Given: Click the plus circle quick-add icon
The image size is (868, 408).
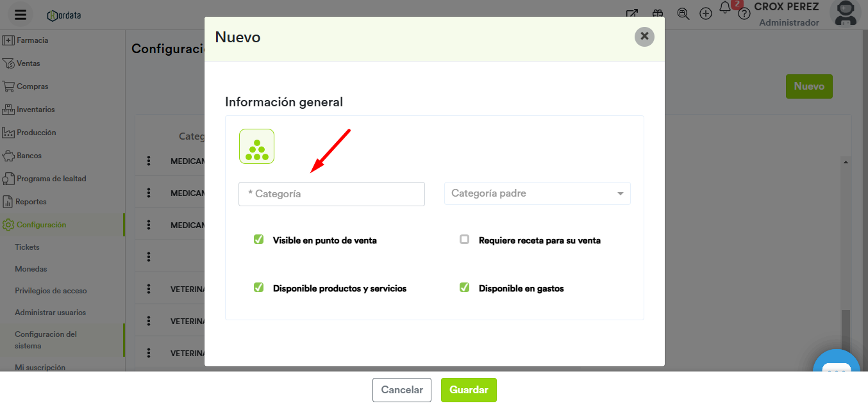Looking at the screenshot, I should 706,13.
